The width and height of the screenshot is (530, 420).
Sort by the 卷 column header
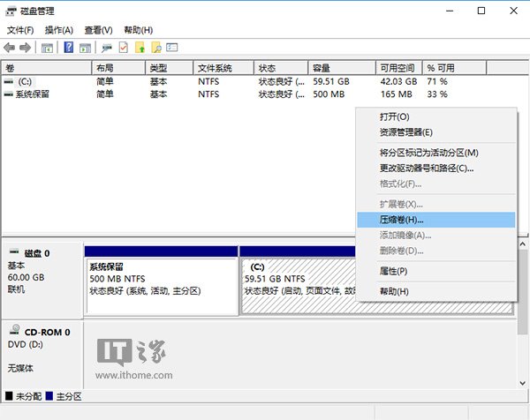(x=47, y=68)
